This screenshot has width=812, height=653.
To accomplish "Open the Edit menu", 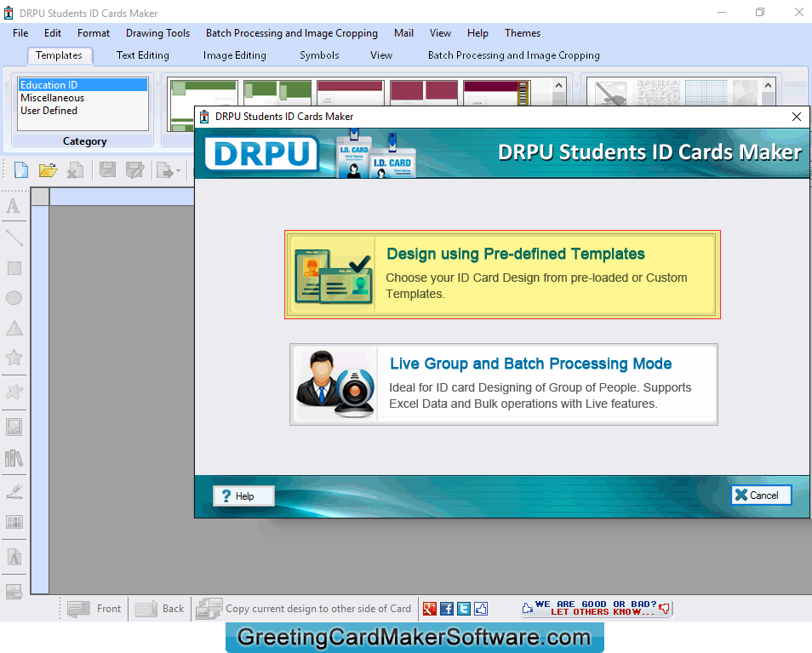I will point(52,33).
